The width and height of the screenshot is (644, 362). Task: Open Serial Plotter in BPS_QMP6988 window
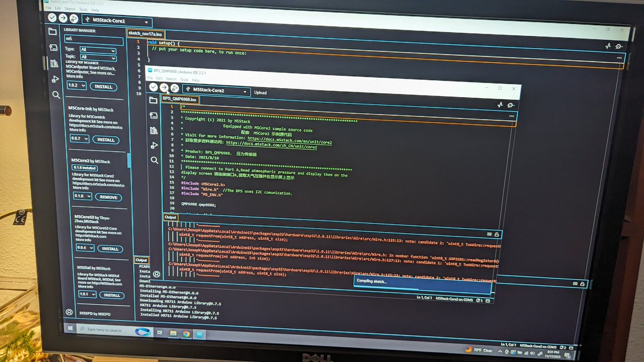pyautogui.click(x=500, y=105)
